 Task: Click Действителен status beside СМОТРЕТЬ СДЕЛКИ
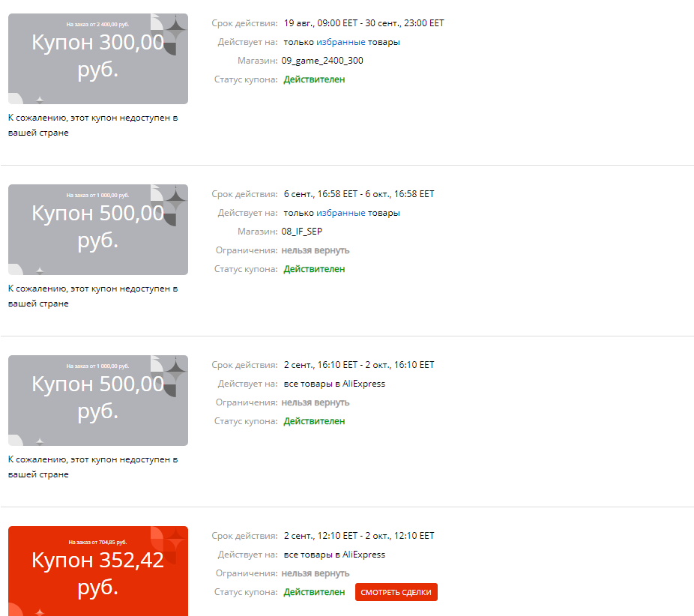[314, 592]
